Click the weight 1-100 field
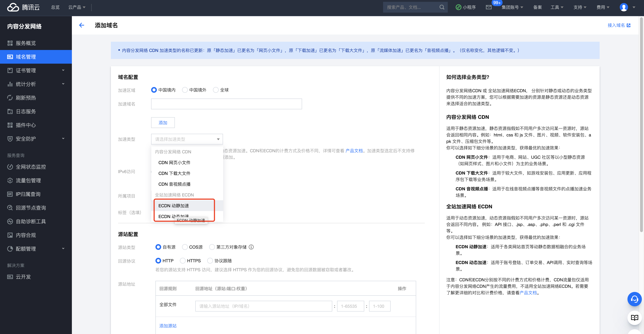644x334 pixels. (379, 306)
